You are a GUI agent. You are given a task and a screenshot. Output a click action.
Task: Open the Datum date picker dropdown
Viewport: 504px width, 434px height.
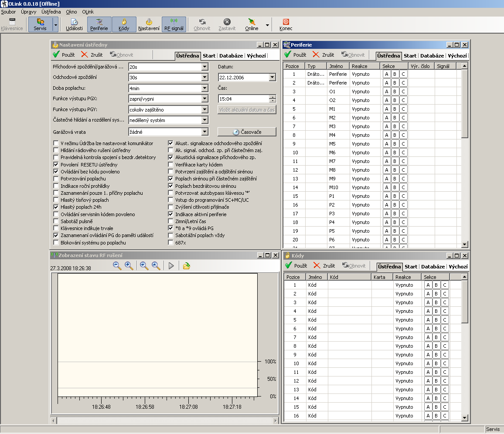click(272, 78)
